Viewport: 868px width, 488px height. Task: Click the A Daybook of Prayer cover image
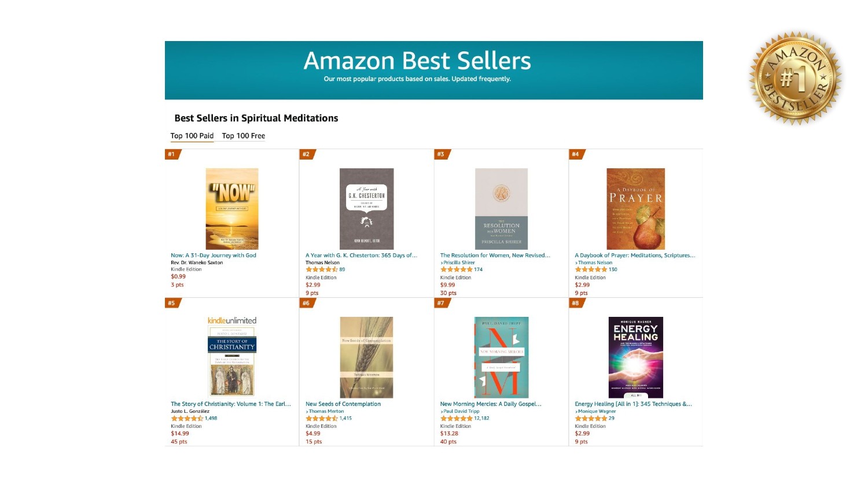635,209
